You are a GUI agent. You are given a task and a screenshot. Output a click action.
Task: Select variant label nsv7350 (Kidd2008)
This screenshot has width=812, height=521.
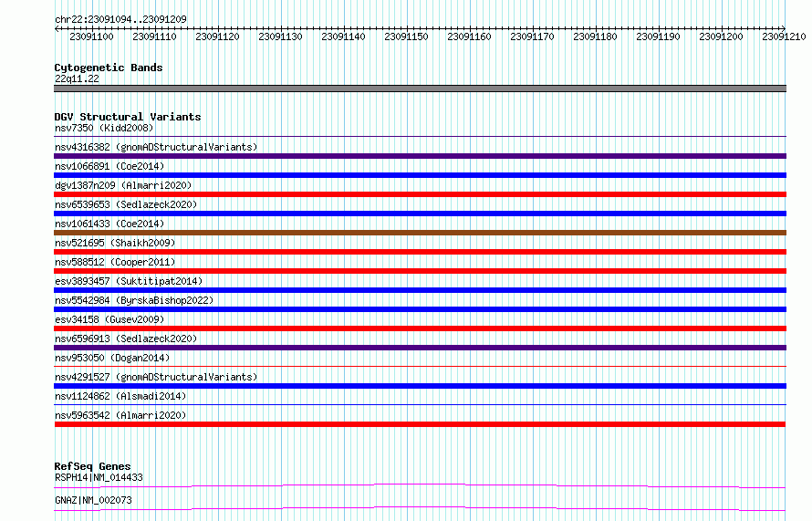pyautogui.click(x=104, y=128)
